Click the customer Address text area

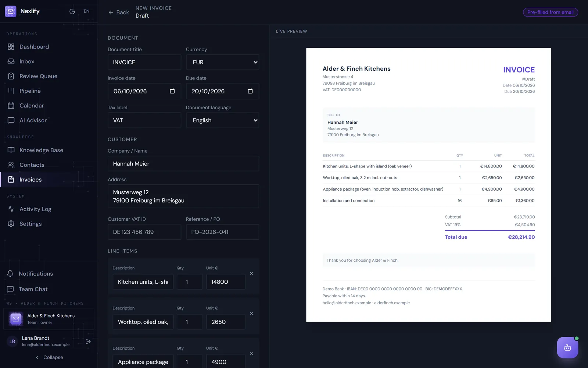183,197
